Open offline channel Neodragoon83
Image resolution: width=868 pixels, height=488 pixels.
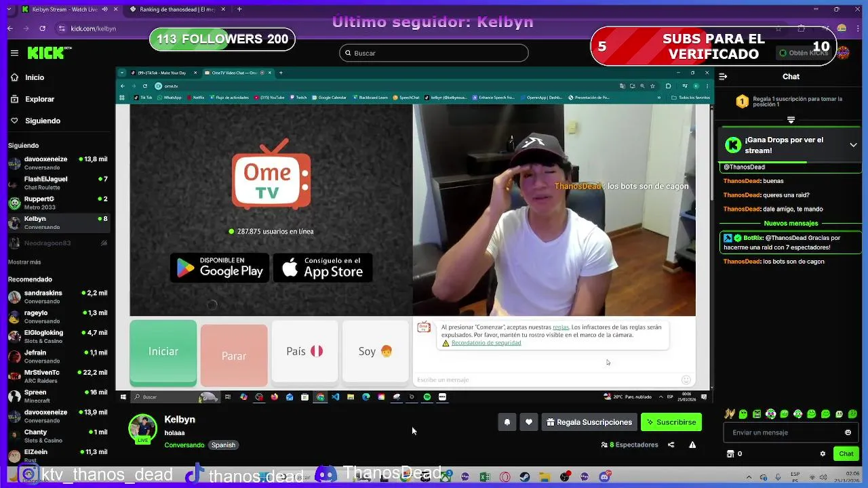point(58,243)
